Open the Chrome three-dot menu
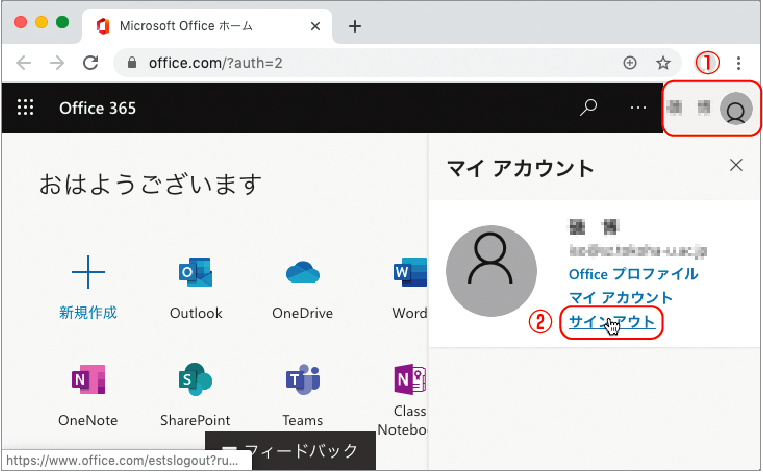 pos(738,62)
